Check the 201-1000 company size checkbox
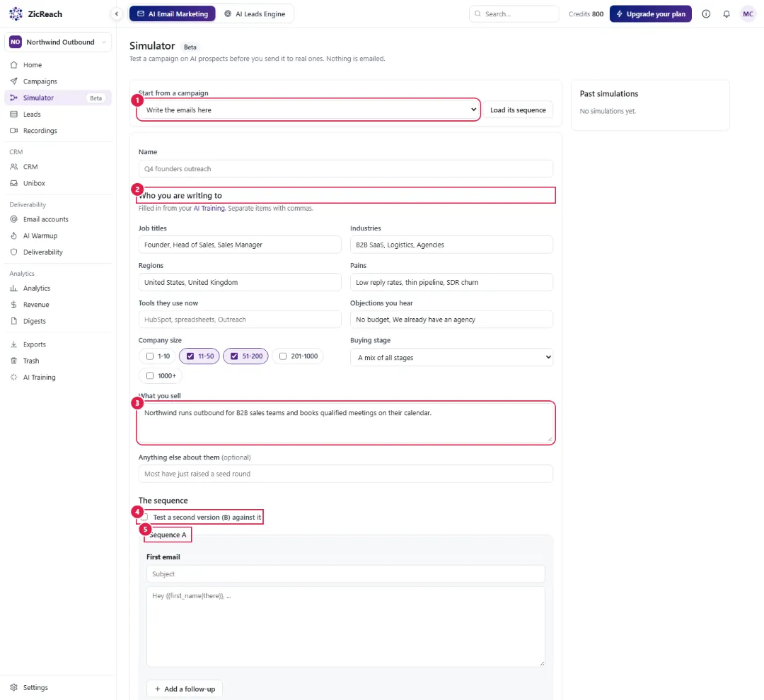The height and width of the screenshot is (700, 764). click(282, 356)
